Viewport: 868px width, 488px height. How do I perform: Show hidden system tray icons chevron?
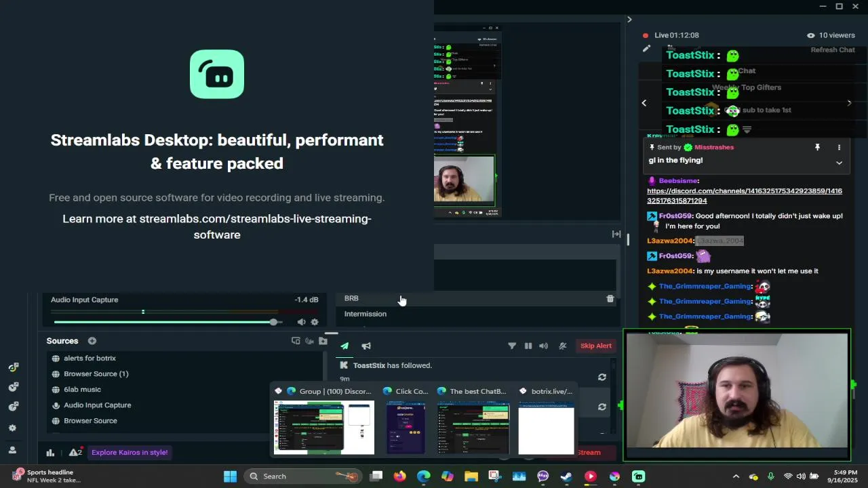736,476
